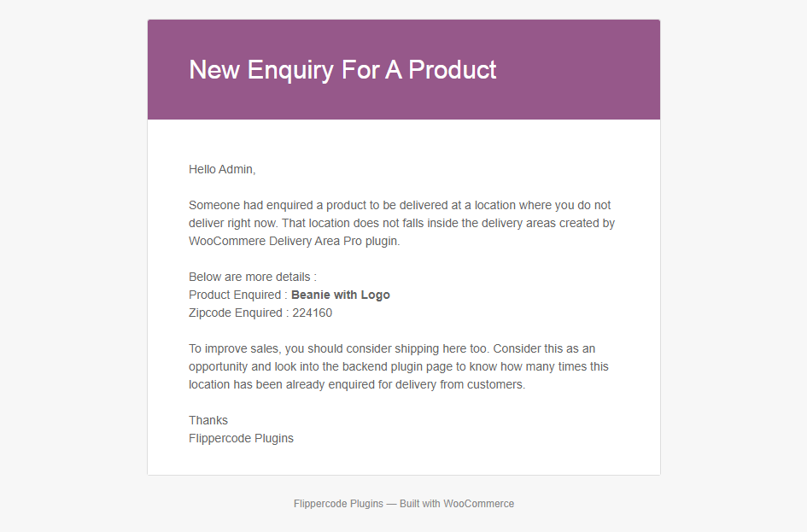Viewport: 807px width, 532px height.
Task: Click 'WooCommere Delivery Area Pro plugin' text
Action: (x=294, y=241)
